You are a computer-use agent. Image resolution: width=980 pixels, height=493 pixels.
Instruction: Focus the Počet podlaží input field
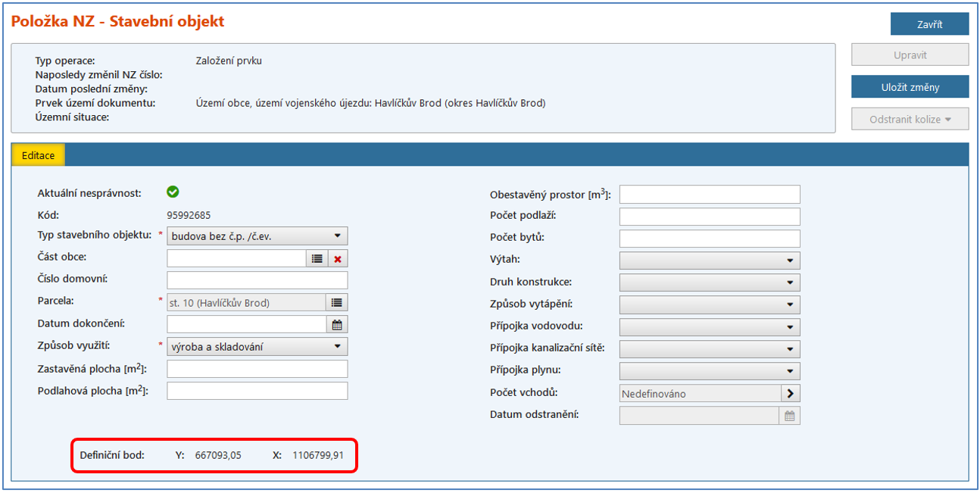(x=709, y=217)
